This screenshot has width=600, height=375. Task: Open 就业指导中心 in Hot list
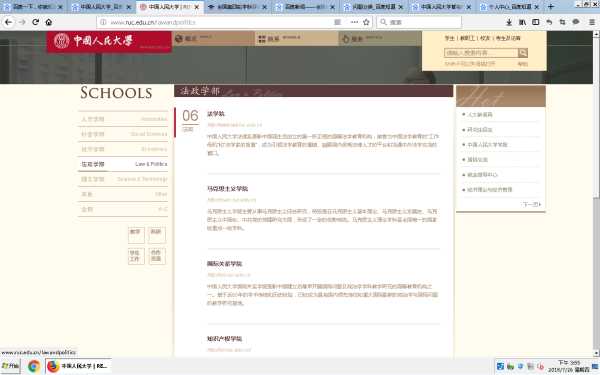[482, 174]
